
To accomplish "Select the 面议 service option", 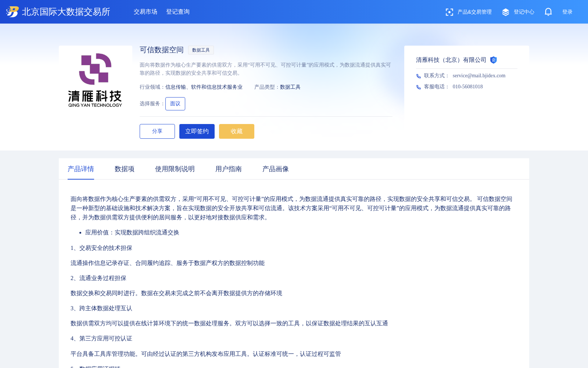I will click(175, 104).
